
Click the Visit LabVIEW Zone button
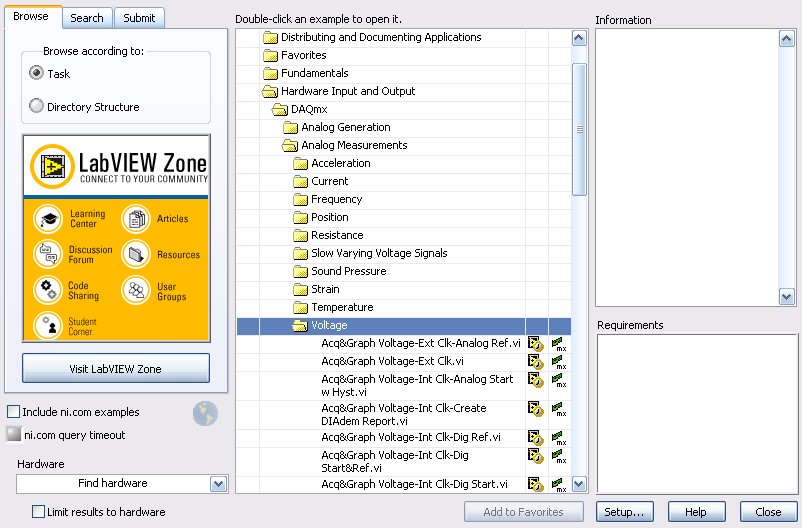[x=116, y=368]
